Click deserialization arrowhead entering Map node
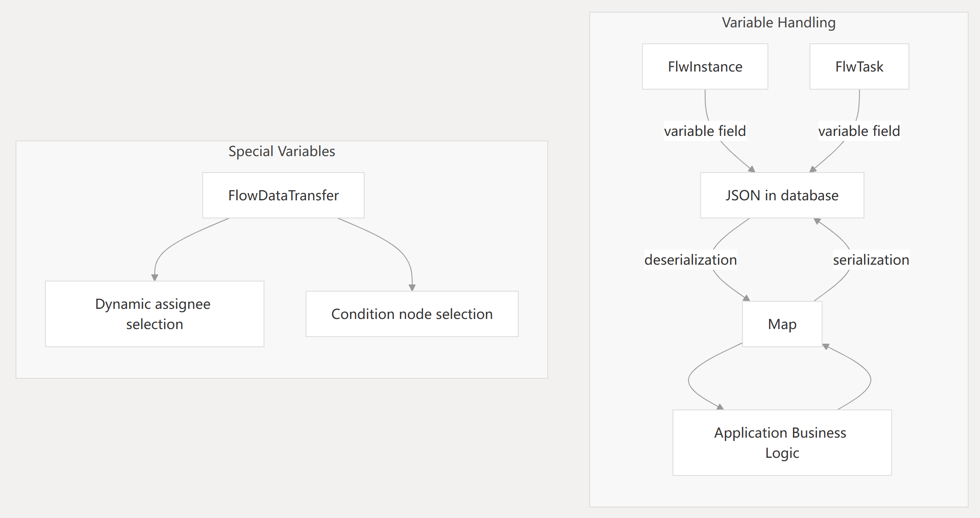Screen dimensions: 980x518 point(747,298)
